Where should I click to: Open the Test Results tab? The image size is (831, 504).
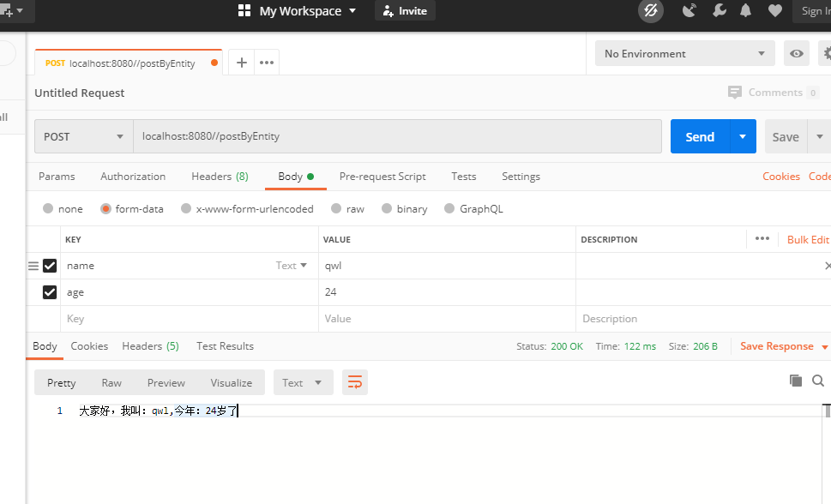(226, 346)
